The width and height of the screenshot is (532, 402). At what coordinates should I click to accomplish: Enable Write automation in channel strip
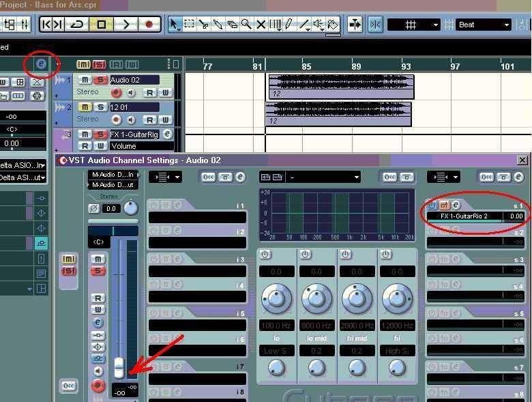98,309
